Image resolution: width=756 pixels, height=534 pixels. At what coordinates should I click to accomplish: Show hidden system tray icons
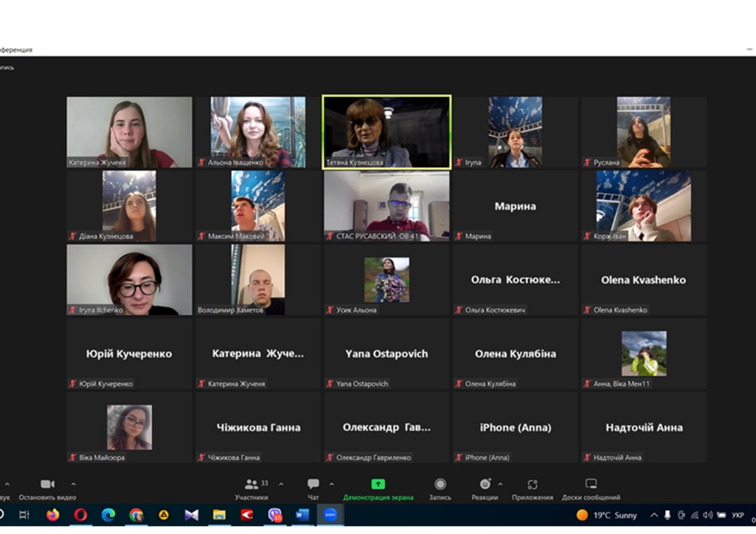pyautogui.click(x=654, y=515)
